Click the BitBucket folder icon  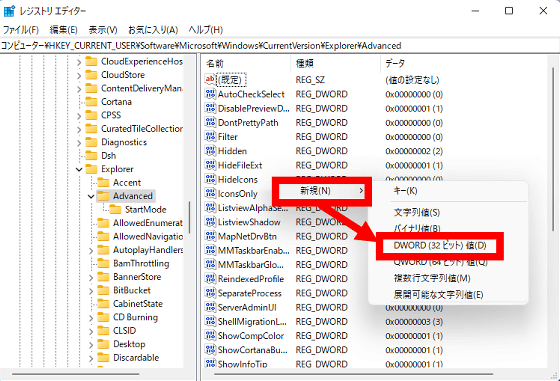(x=103, y=290)
